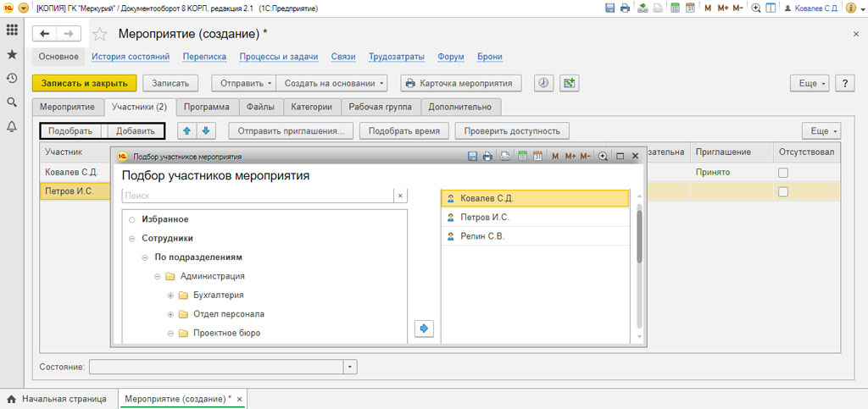Expand the 'Бухгалтерия' folder node

click(x=170, y=296)
